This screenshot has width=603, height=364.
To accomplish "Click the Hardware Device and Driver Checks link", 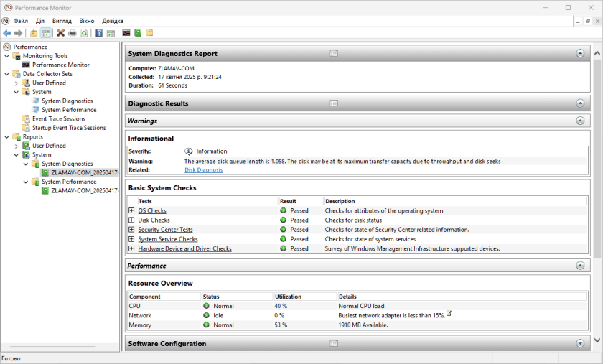I will tap(184, 248).
